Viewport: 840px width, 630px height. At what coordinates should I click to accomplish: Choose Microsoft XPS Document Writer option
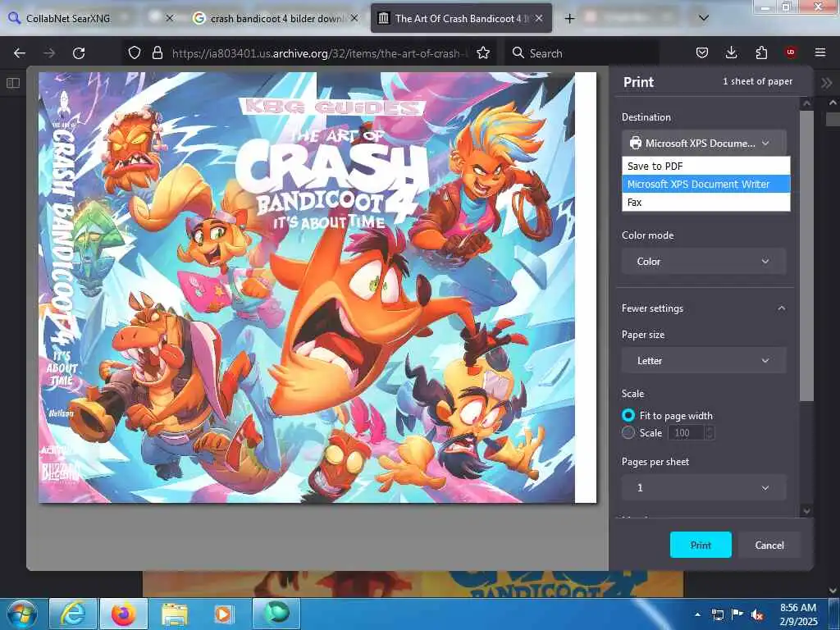[705, 184]
